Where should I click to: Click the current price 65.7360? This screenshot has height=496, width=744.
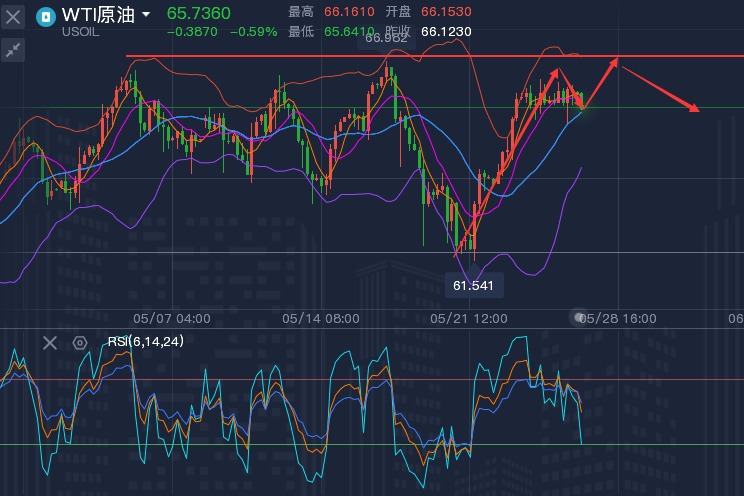(x=198, y=13)
